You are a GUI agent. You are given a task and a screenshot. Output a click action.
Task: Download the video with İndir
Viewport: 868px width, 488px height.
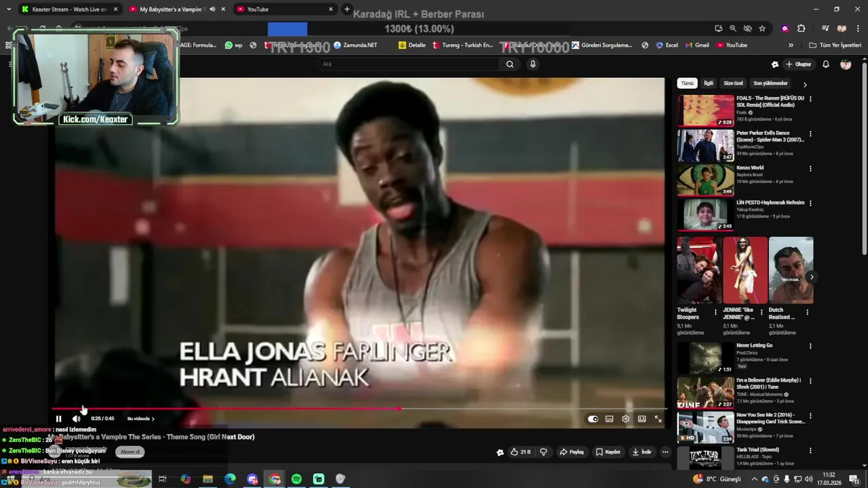pos(642,452)
